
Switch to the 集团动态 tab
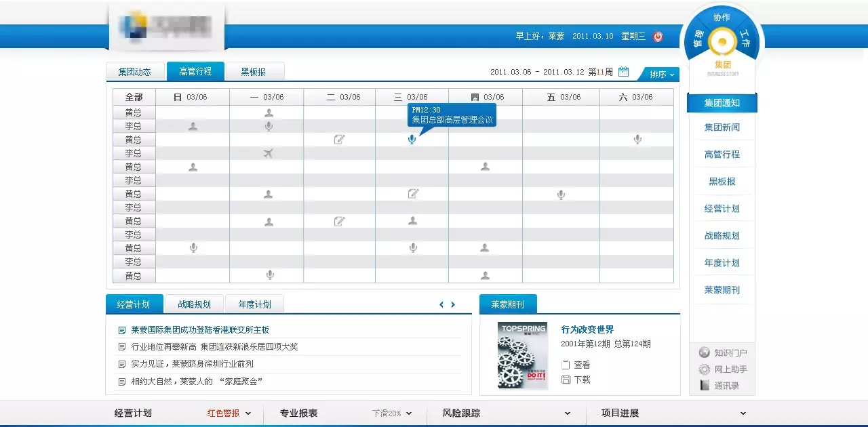click(x=135, y=71)
